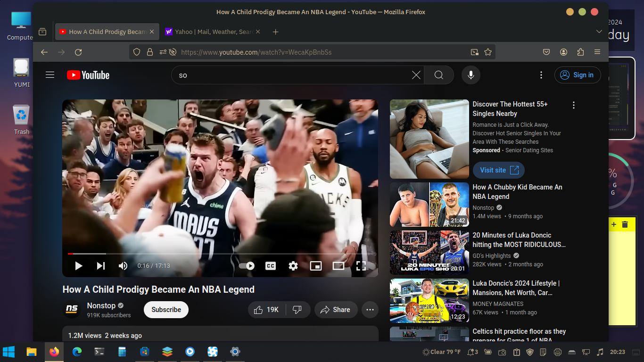This screenshot has width=644, height=362.
Task: Open tracking protection shield panel
Action: point(137,52)
